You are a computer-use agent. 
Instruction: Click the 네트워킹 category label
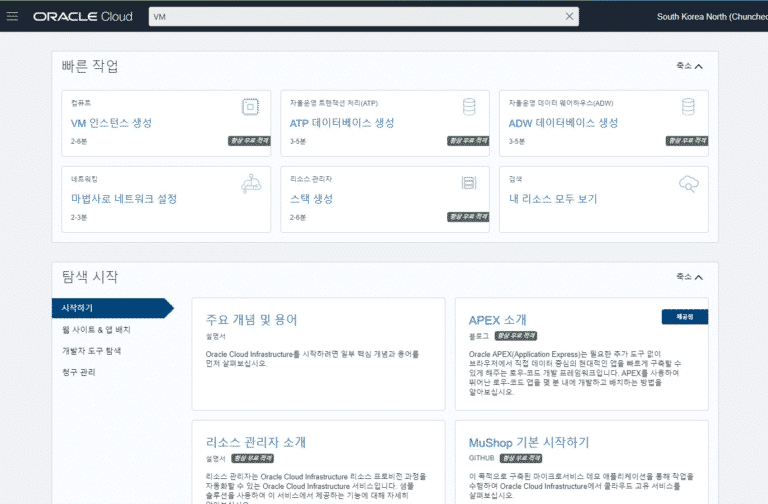[x=84, y=179]
